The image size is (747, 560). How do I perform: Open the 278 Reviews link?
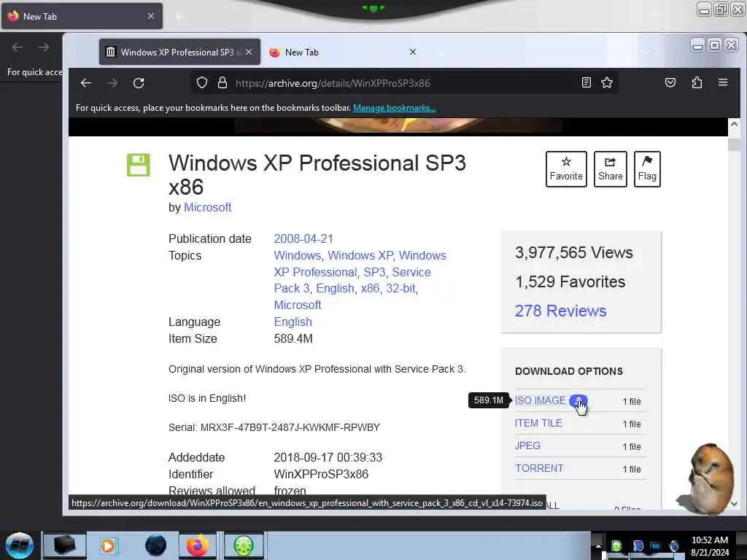(x=560, y=311)
